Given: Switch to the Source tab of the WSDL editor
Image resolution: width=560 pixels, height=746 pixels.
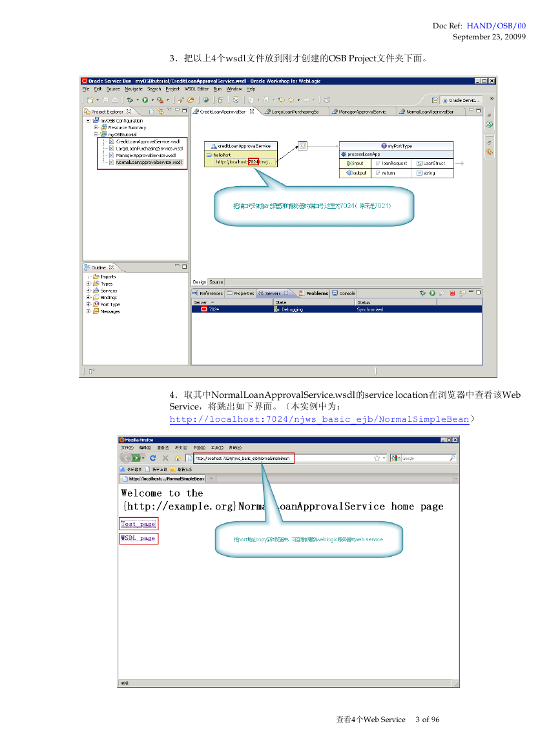Looking at the screenshot, I should coord(216,282).
